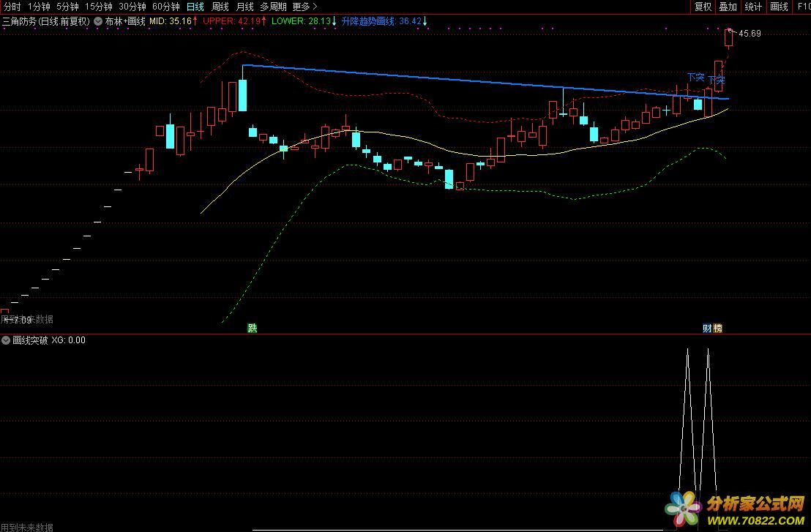The width and height of the screenshot is (811, 532).
Task: Switch to 周线 weekly chart tab
Action: coord(220,7)
